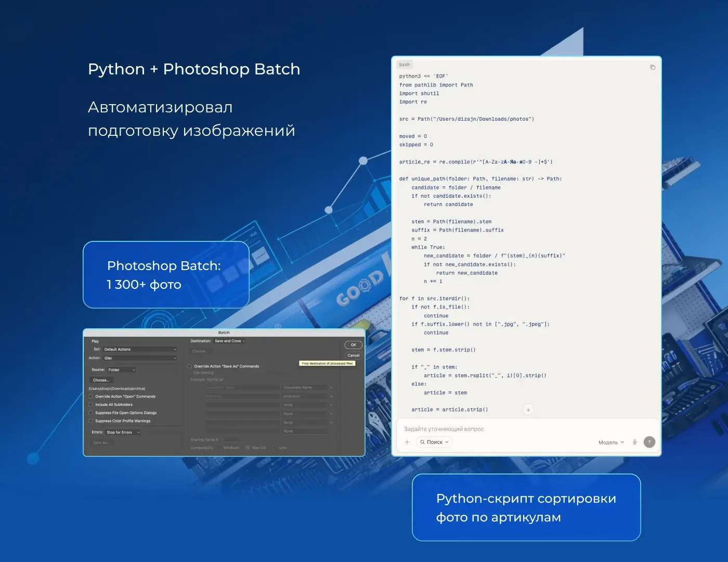
Task: Click the code line 'moved = 0'
Action: point(413,136)
